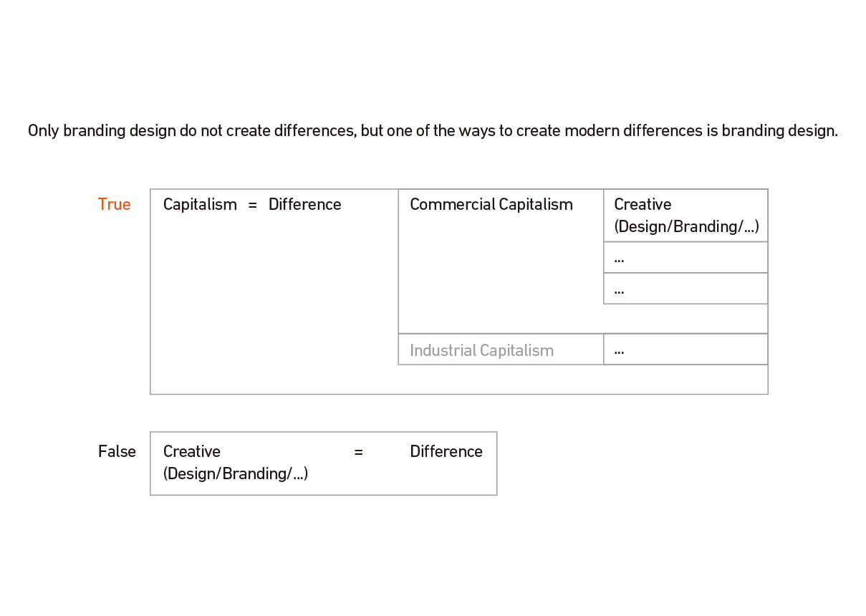Click "Creative" in the False box
Viewport: 866px width, 616px height.
192,452
